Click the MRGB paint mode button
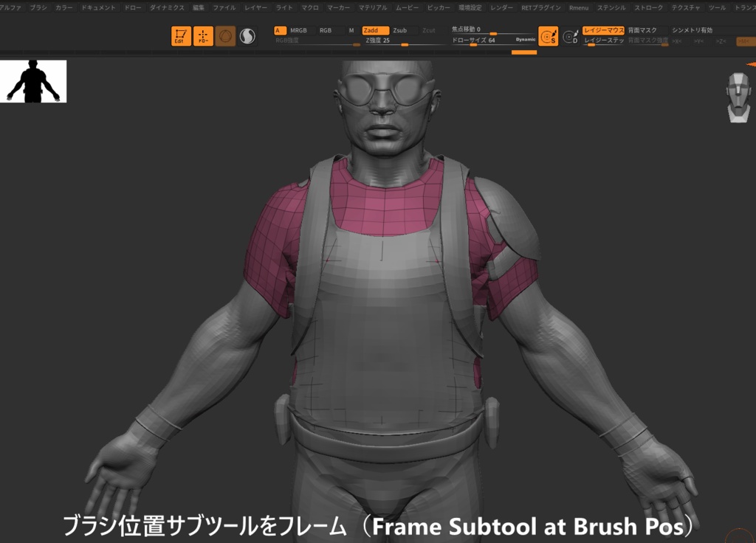This screenshot has height=543, width=756. 298,31
